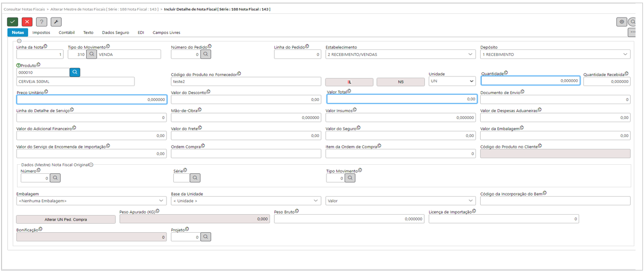Focus the Quantidade Recebida field
This screenshot has height=271, width=644.
pos(607,81)
